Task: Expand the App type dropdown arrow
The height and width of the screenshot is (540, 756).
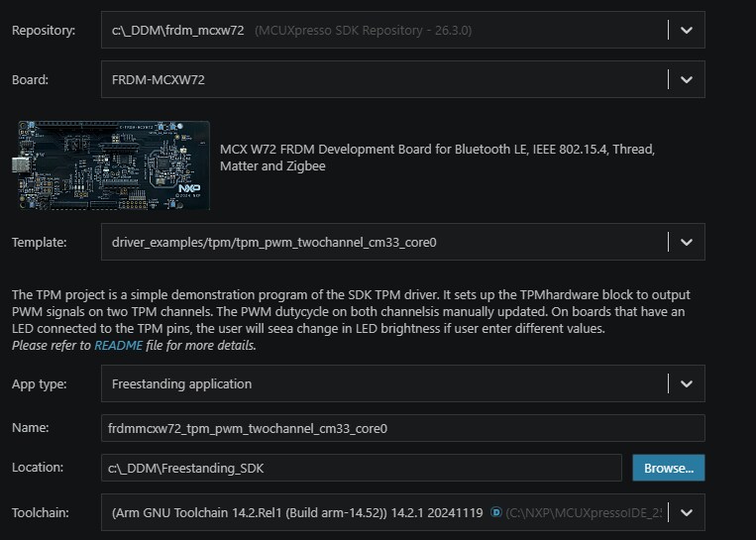Action: [687, 383]
